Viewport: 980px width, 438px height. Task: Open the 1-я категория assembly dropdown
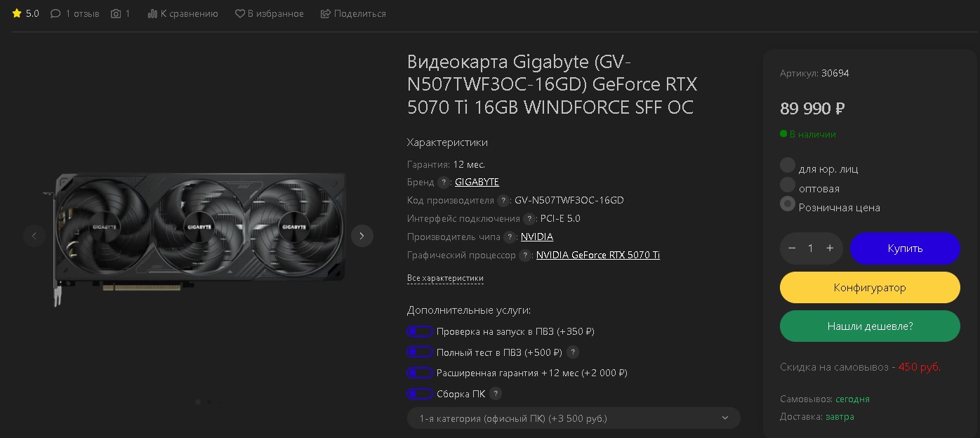[x=574, y=418]
